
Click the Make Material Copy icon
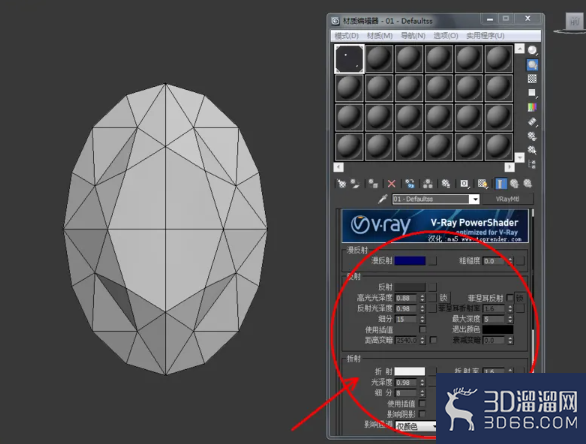coord(410,184)
